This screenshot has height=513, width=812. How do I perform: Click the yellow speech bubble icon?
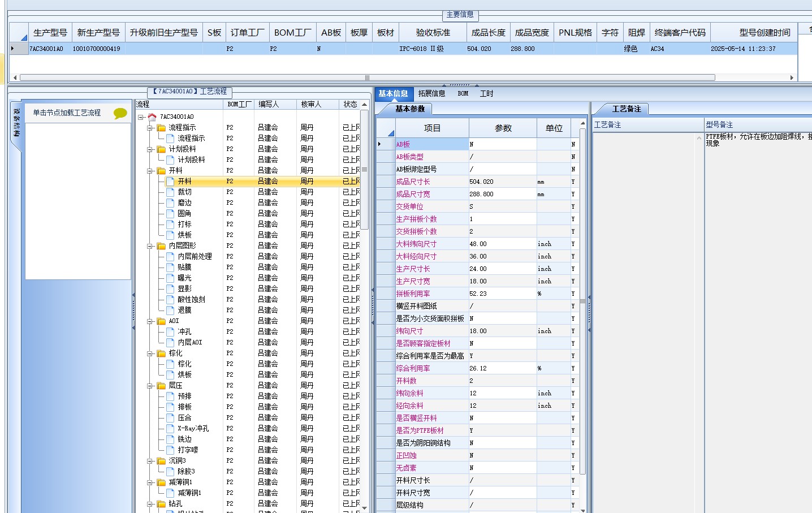120,113
